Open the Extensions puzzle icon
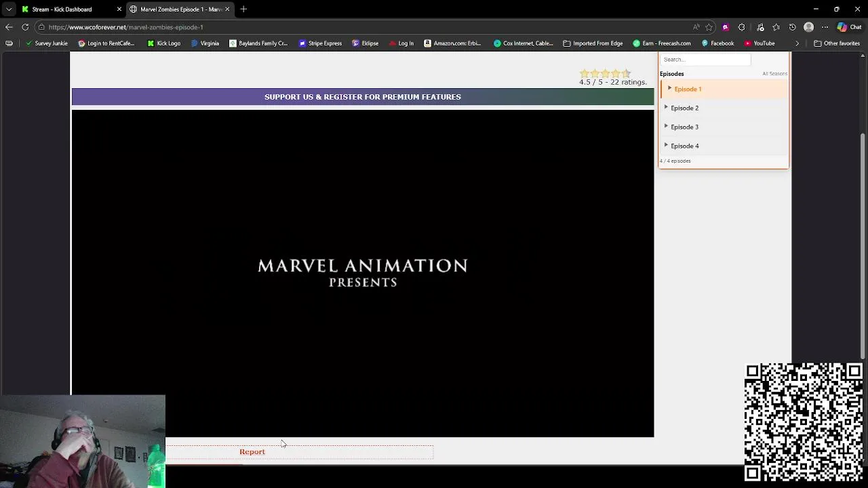This screenshot has width=868, height=488. coord(741,27)
